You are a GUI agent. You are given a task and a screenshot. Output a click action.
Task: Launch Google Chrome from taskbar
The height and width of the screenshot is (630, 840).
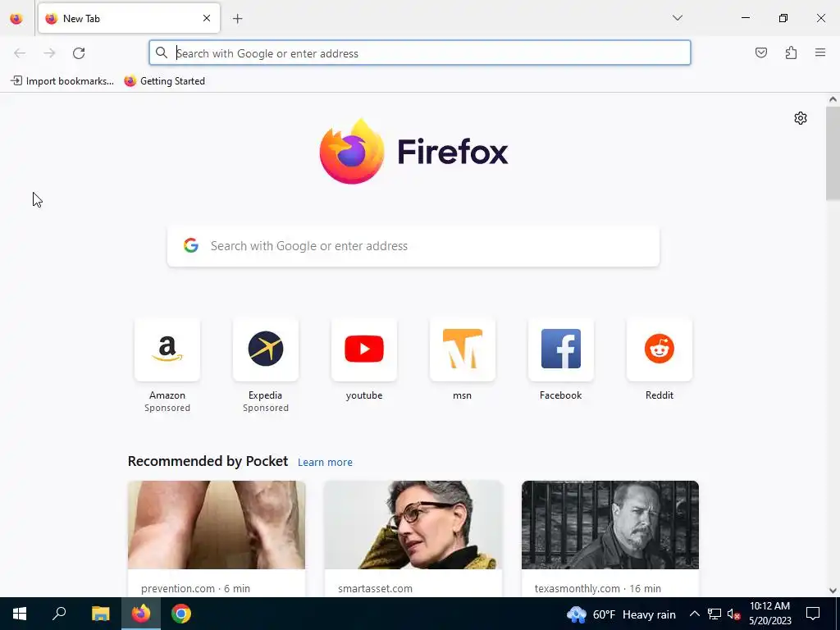[181, 614]
